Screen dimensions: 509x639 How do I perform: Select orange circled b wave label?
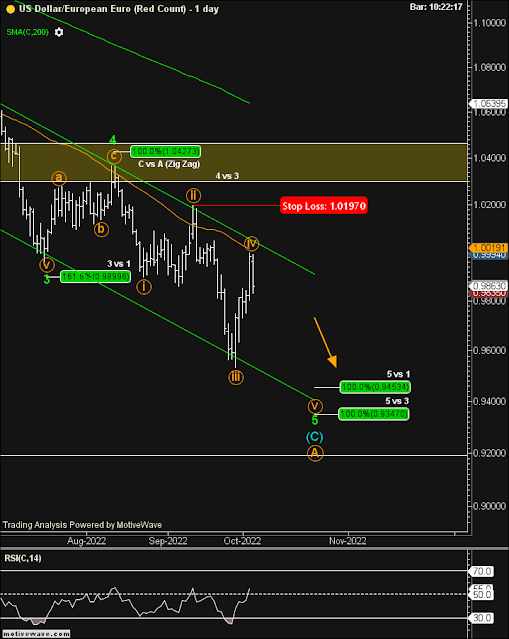101,230
